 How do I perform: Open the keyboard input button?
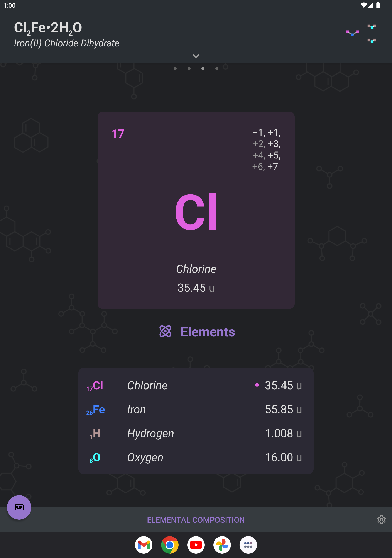click(19, 507)
